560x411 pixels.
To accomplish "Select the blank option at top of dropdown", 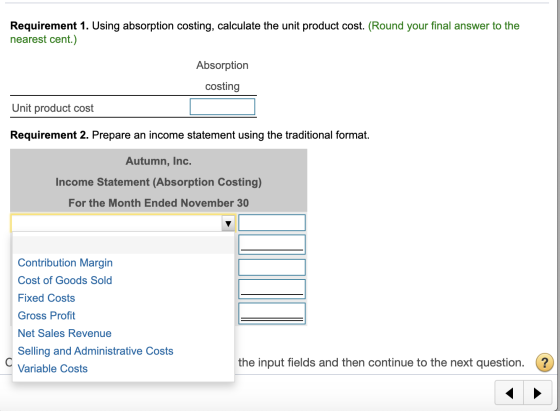I will [123, 245].
